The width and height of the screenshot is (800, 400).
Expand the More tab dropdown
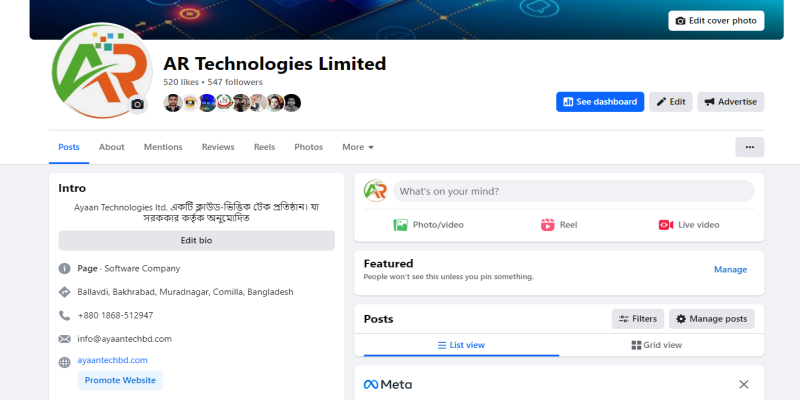tap(358, 147)
